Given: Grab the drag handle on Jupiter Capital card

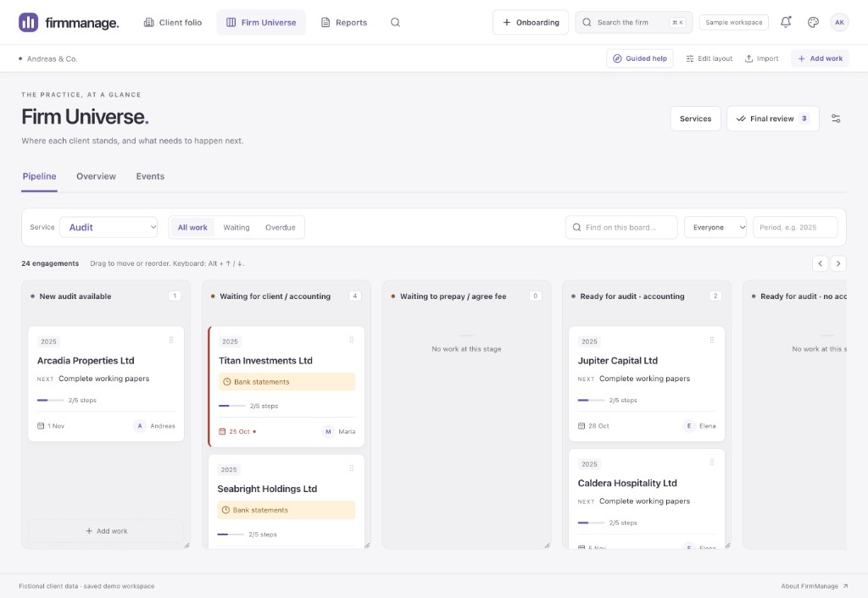Looking at the screenshot, I should (x=712, y=340).
